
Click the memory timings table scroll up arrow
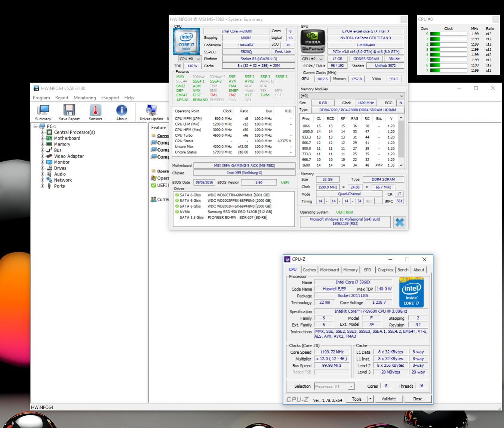(x=401, y=118)
